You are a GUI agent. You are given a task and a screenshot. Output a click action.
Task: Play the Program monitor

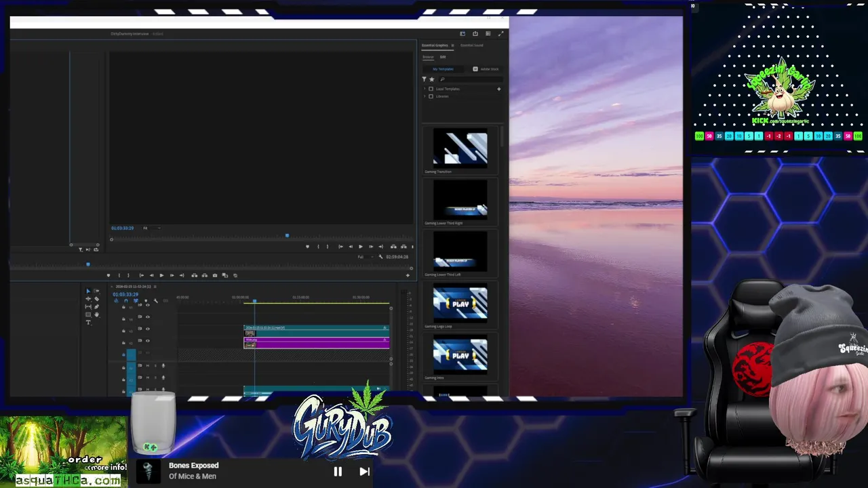pyautogui.click(x=360, y=247)
